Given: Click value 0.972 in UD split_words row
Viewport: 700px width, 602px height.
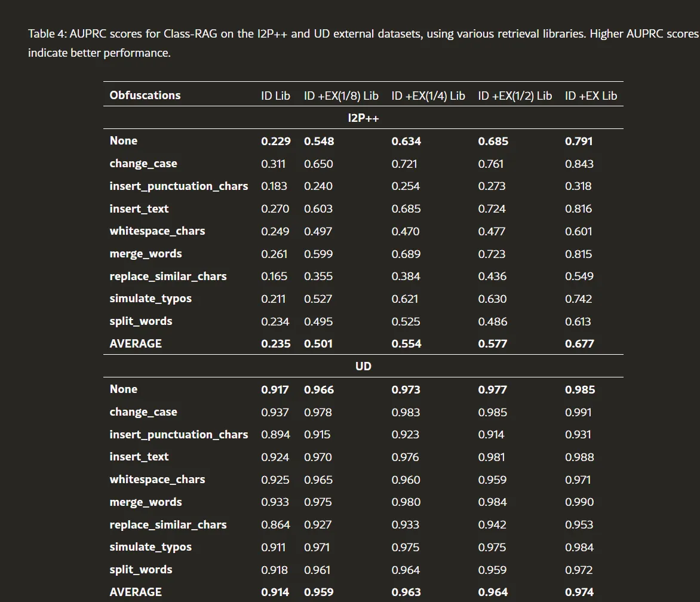Looking at the screenshot, I should (579, 570).
